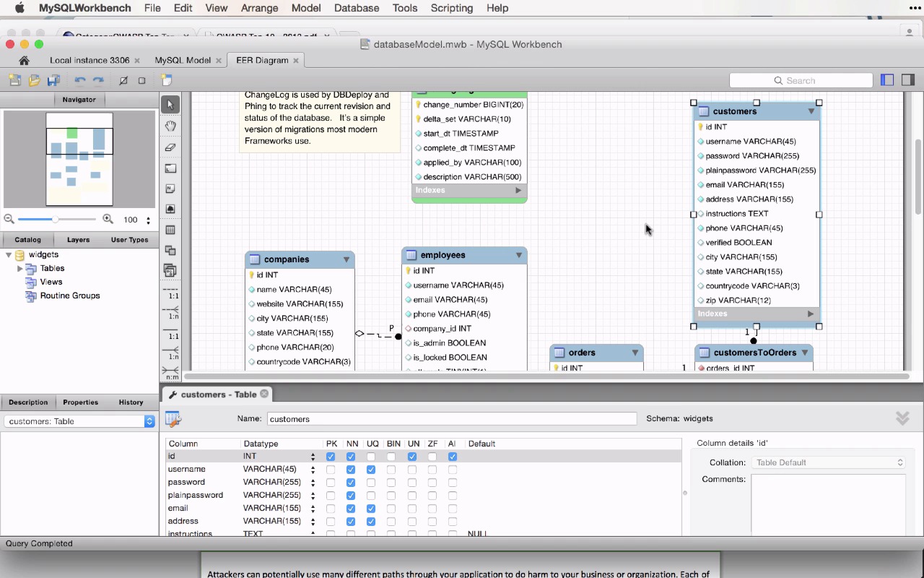Switch to Local instance 3306 tab
924x578 pixels.
click(90, 61)
